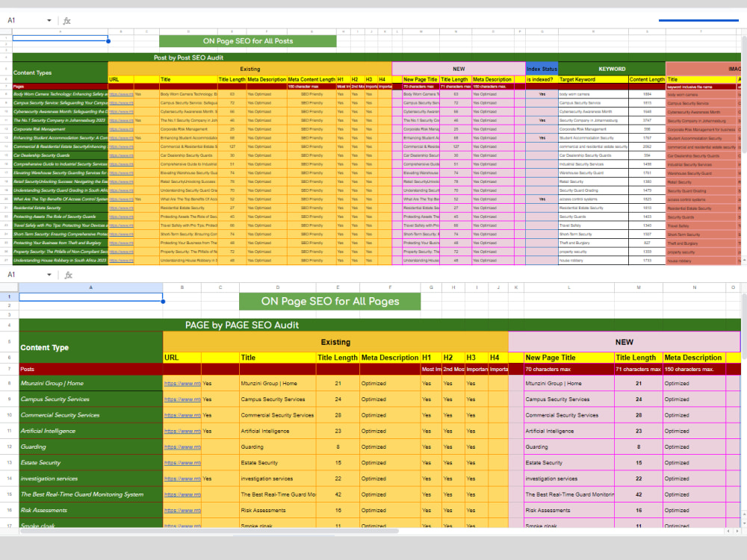Select the '70 characters max' cell in the Pages sheet
Image resolution: width=747 pixels, height=560 pixels.
coord(568,369)
